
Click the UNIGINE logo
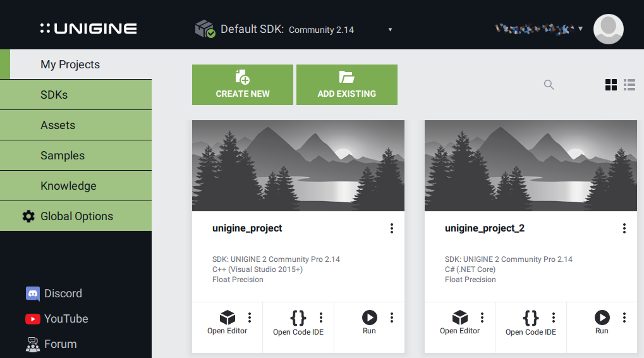click(x=88, y=28)
